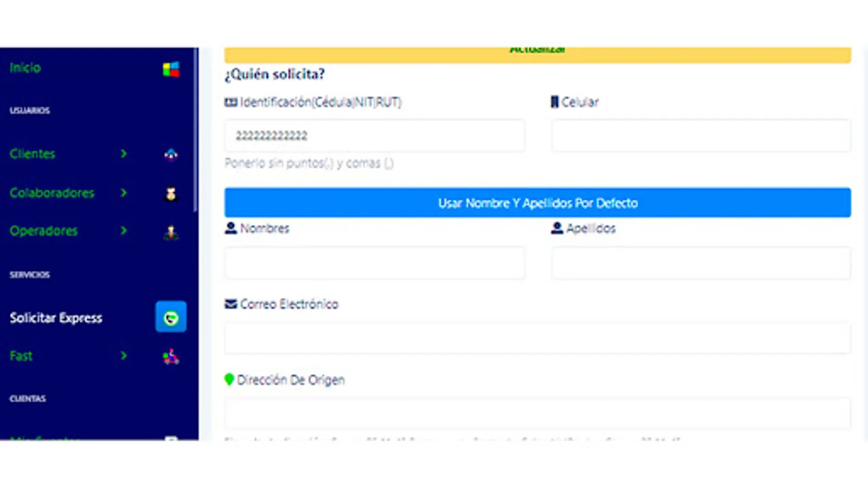Click the sidebar vertical scrollbar
Image resolution: width=868 pixels, height=488 pixels.
195,129
